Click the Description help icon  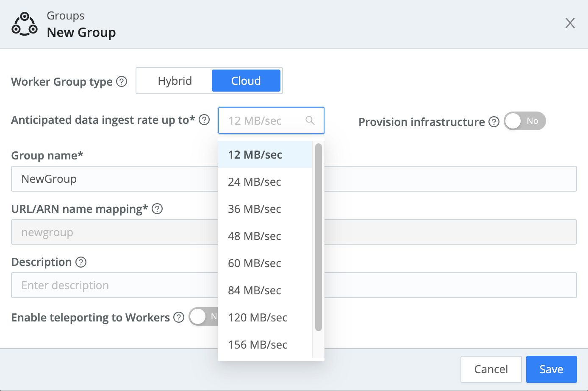click(80, 263)
